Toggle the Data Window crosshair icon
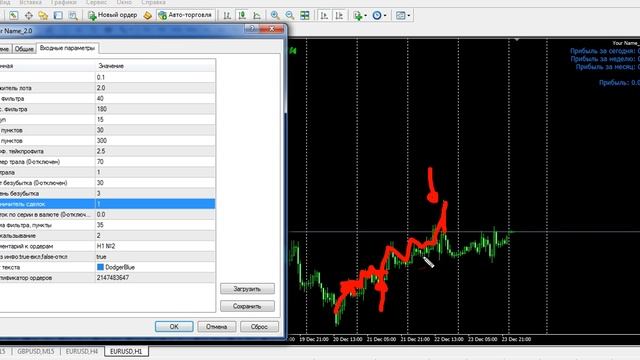The width and height of the screenshot is (640, 360). (29, 16)
